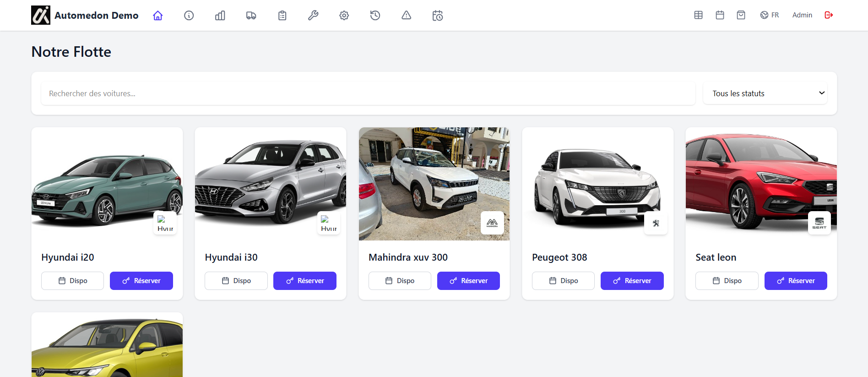Open the clipboard list icon
Image resolution: width=868 pixels, height=377 pixels.
282,16
